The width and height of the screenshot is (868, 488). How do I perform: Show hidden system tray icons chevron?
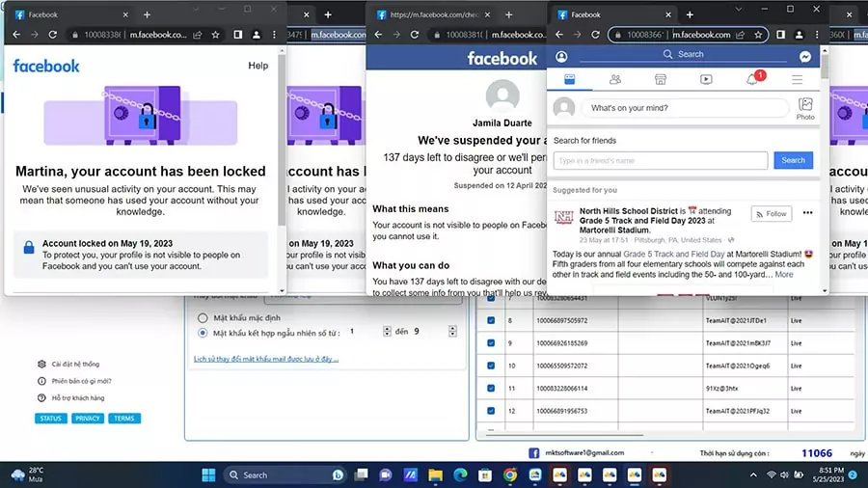coord(753,475)
